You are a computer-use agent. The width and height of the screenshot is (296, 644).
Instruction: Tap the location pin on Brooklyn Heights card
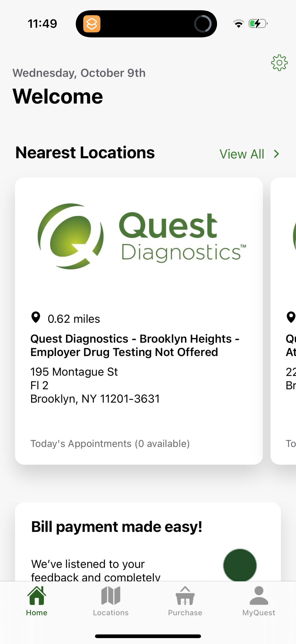36,318
